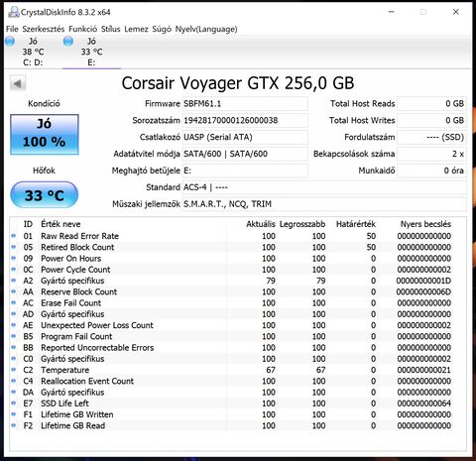
Task: Click the 33 °C temperature button
Action: (45, 195)
